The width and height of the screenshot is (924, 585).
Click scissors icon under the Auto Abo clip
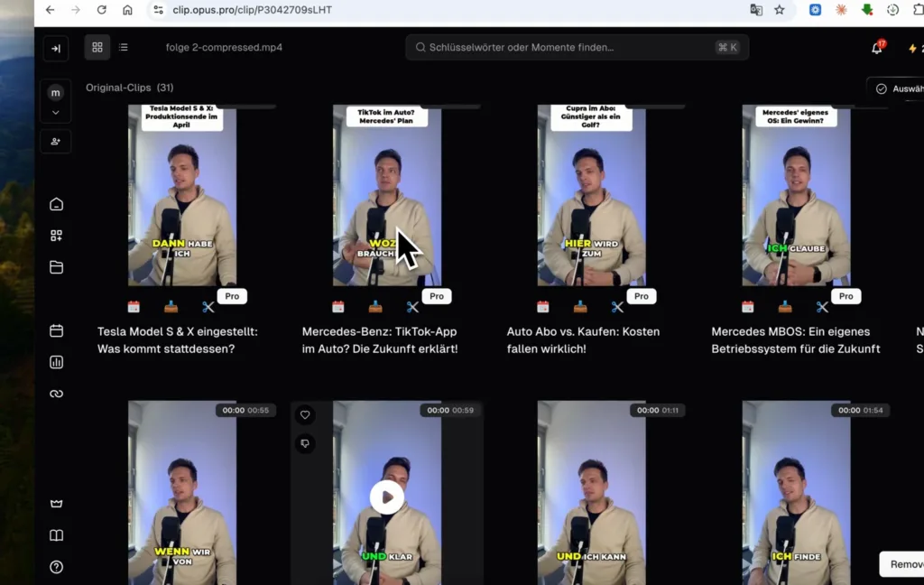[617, 307]
